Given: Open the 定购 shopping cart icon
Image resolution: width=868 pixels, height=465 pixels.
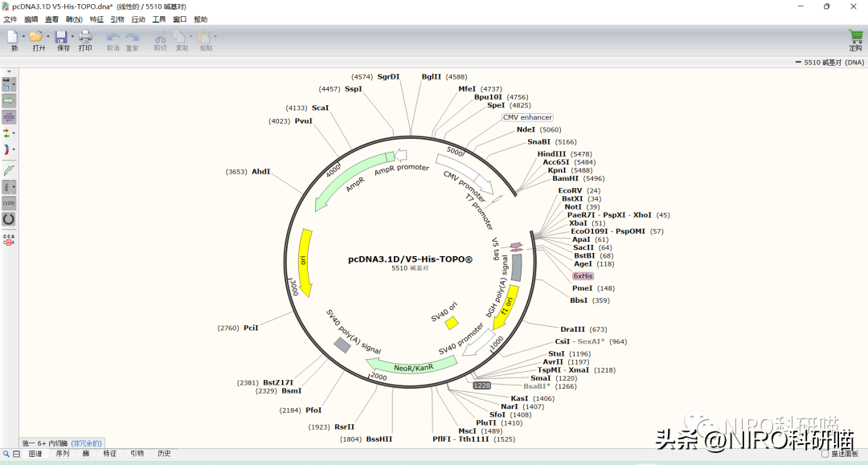Looking at the screenshot, I should pos(855,37).
